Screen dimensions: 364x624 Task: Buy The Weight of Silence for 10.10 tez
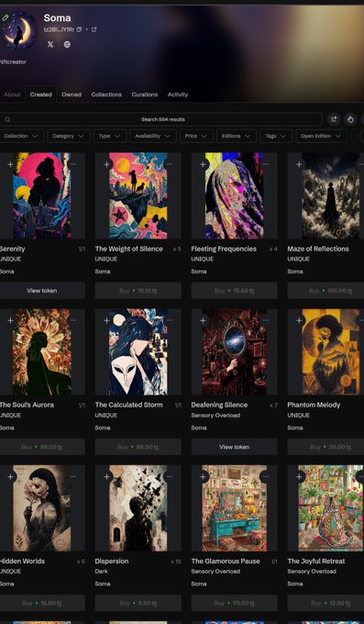click(x=138, y=291)
